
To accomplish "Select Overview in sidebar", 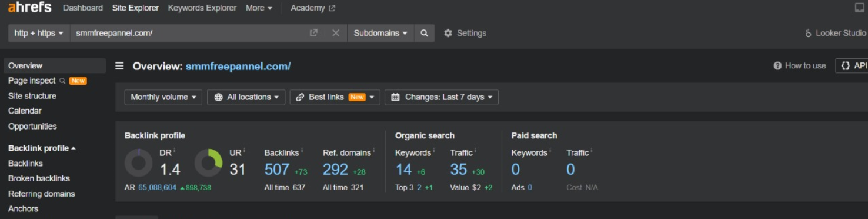I will click(x=55, y=65).
